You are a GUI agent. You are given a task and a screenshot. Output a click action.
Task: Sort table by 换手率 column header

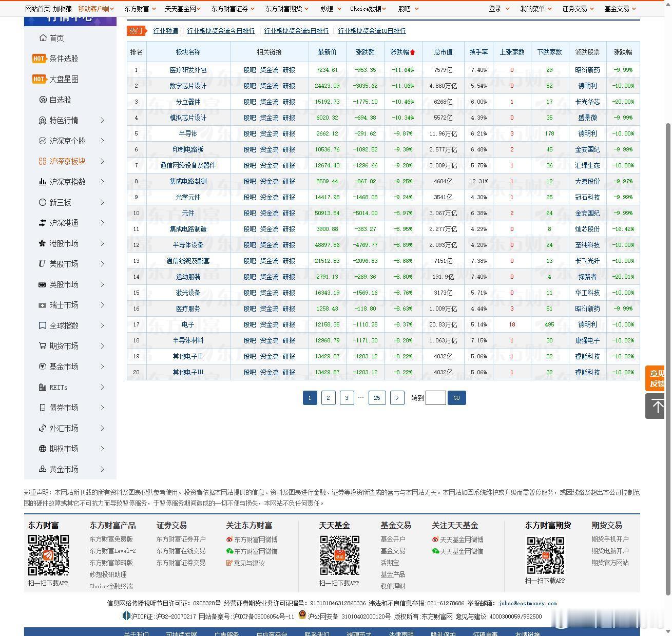click(x=478, y=52)
